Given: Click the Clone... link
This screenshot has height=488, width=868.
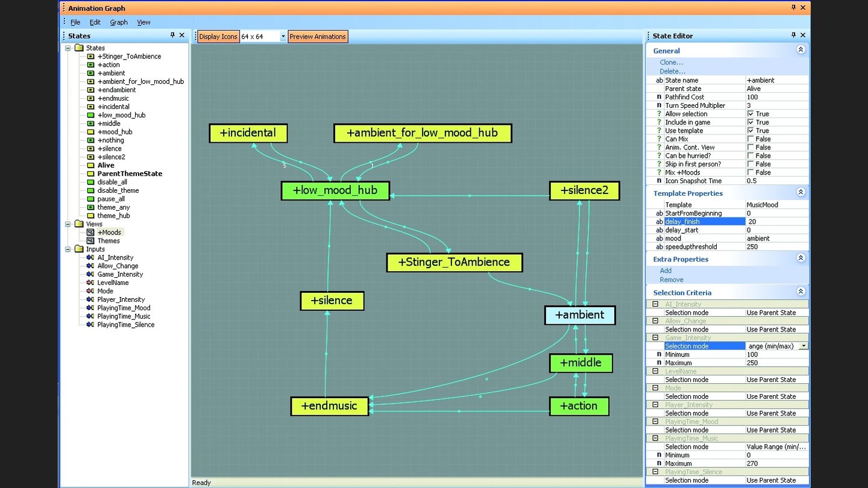Looking at the screenshot, I should [671, 63].
